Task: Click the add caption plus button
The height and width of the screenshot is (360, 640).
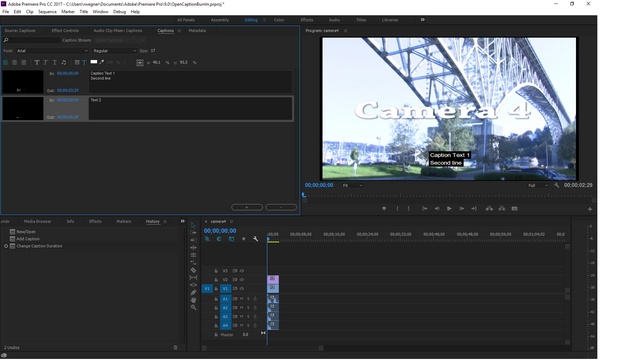Action: 247,207
